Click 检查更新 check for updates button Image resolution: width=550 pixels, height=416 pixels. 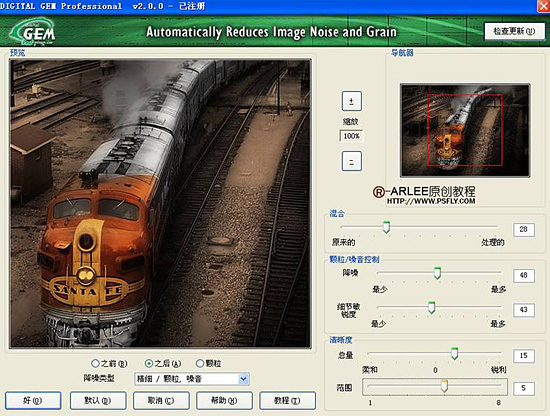515,31
